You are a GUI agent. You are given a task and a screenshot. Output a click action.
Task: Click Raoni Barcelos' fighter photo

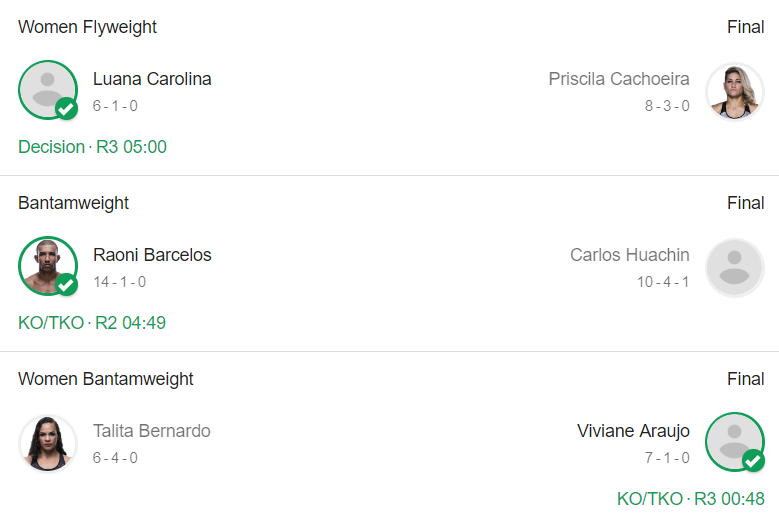(x=46, y=264)
